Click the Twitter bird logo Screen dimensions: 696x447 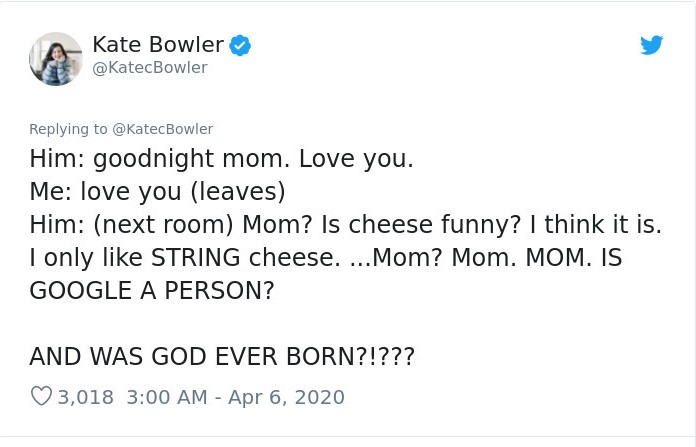pyautogui.click(x=651, y=45)
